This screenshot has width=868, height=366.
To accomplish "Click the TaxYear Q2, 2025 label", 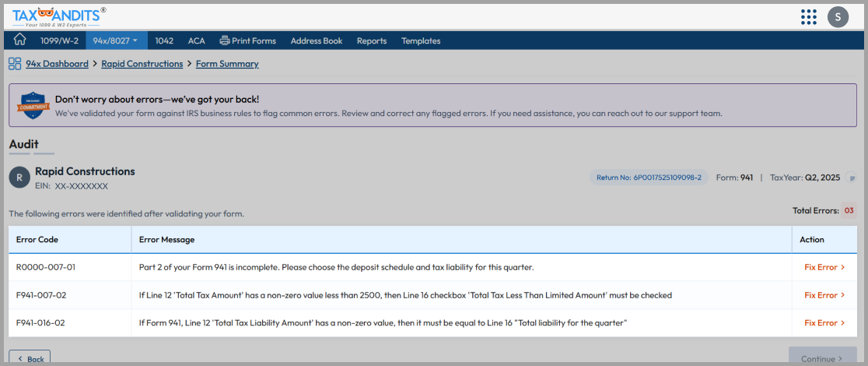I will pos(805,178).
